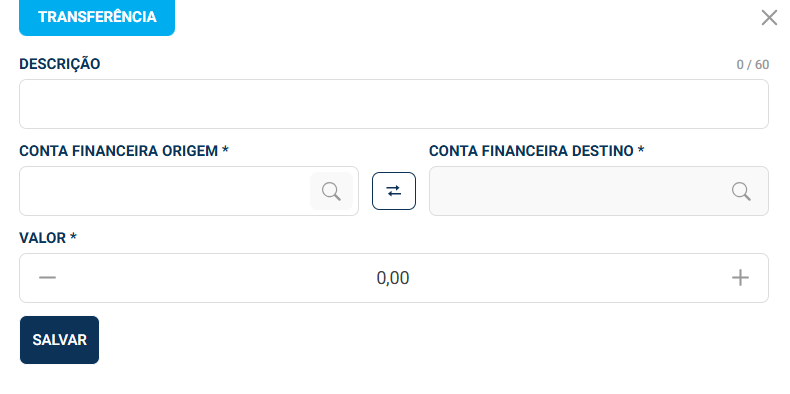This screenshot has height=394, width=790.
Task: Click the DESCRIÇÃO label text
Action: pyautogui.click(x=59, y=64)
